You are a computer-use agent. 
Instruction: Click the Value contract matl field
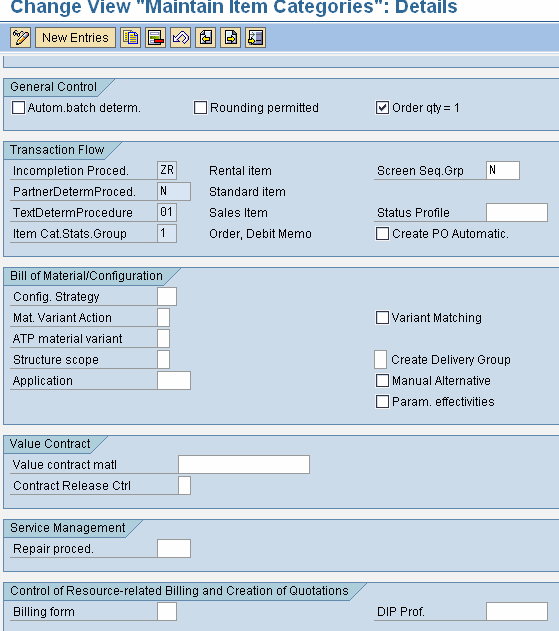point(244,464)
